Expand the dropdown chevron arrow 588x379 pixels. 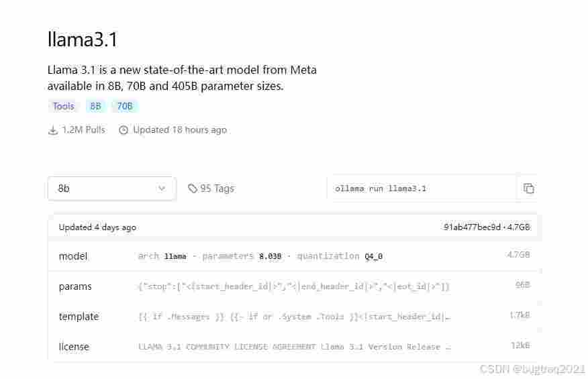coord(162,188)
